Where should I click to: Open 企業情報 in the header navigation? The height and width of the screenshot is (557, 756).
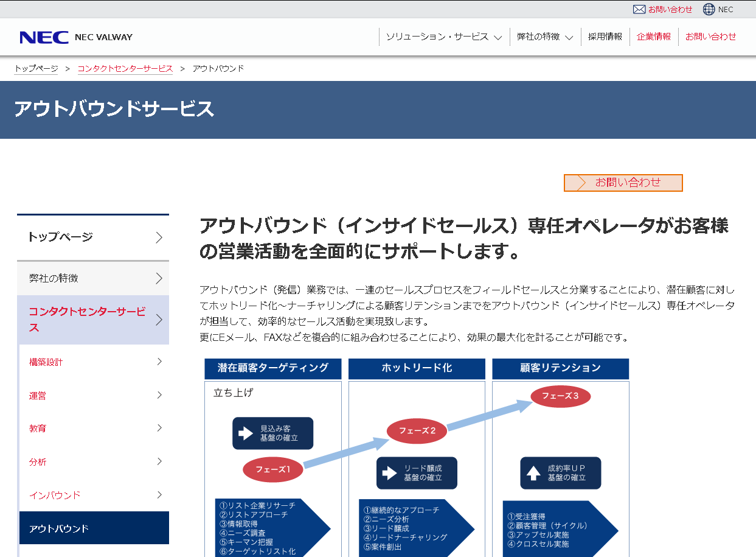[x=654, y=37]
